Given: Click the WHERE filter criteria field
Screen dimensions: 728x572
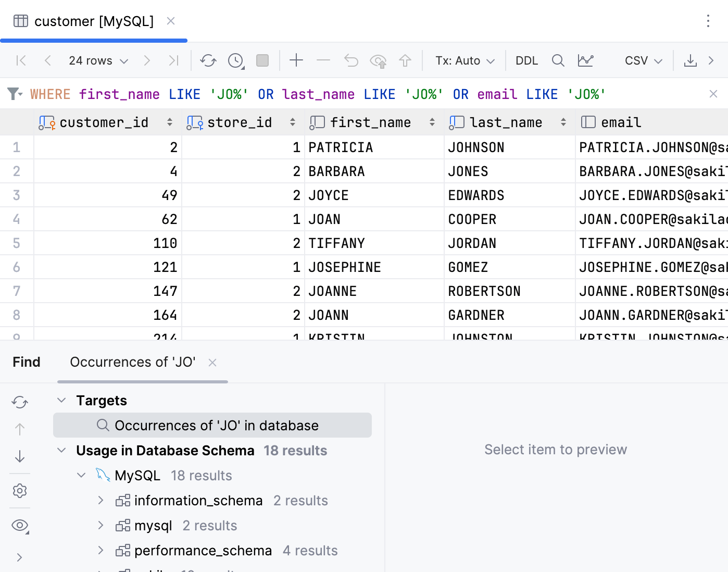Looking at the screenshot, I should [x=312, y=94].
